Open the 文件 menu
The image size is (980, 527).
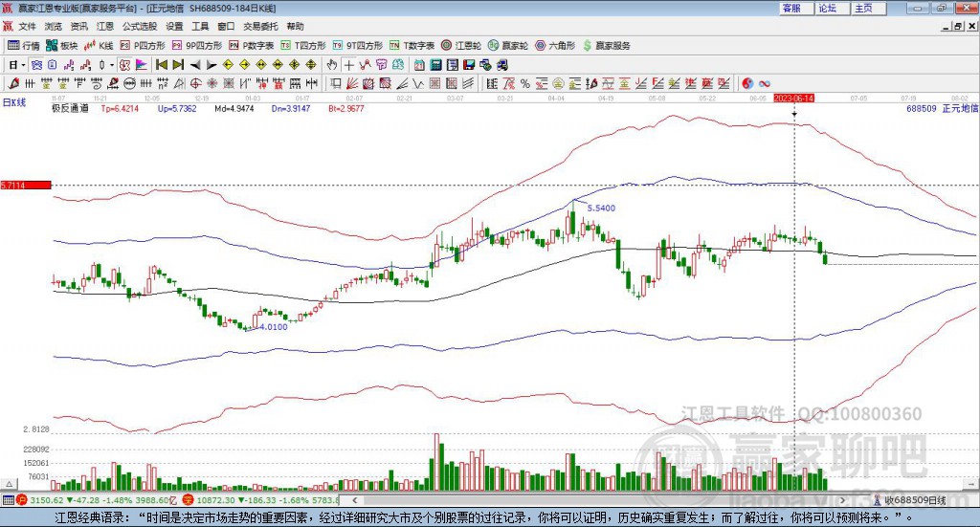point(28,26)
